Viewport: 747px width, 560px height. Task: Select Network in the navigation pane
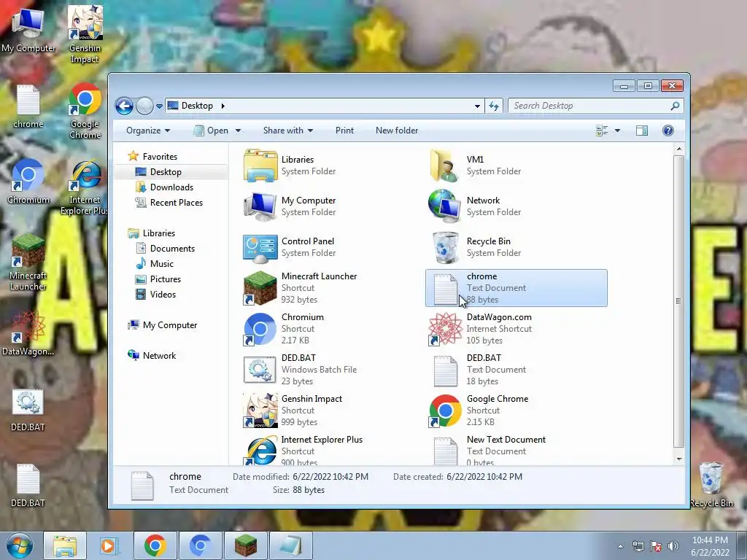tap(152, 356)
